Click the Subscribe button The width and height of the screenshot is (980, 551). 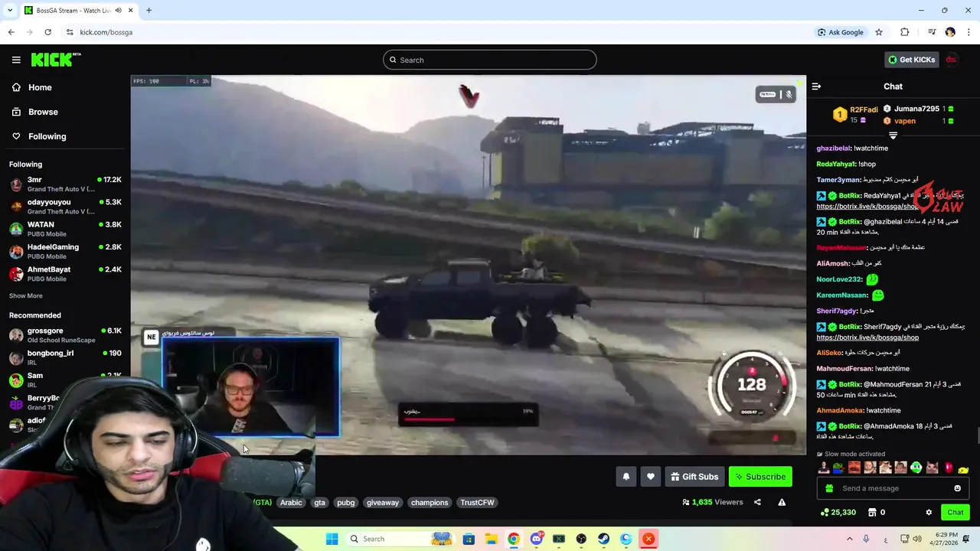point(760,477)
